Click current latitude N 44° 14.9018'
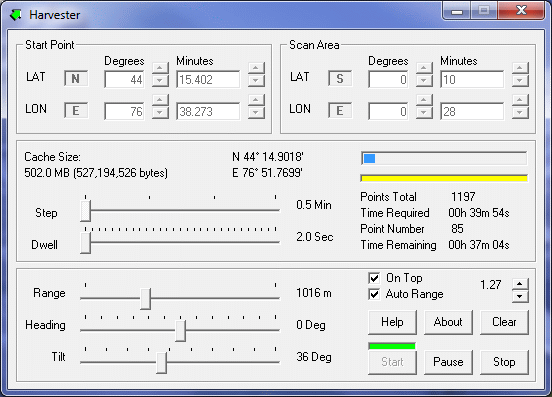This screenshot has width=552, height=397. pyautogui.click(x=268, y=157)
